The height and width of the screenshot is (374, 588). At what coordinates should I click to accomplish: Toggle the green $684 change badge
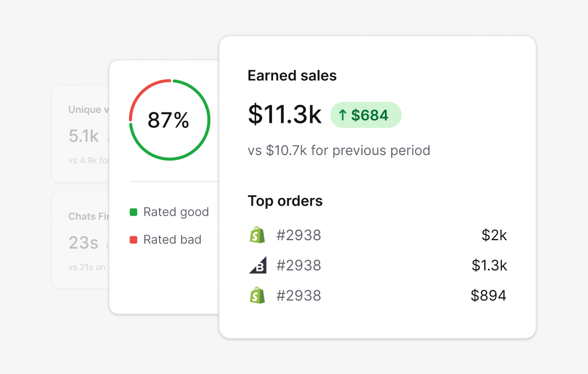(366, 115)
